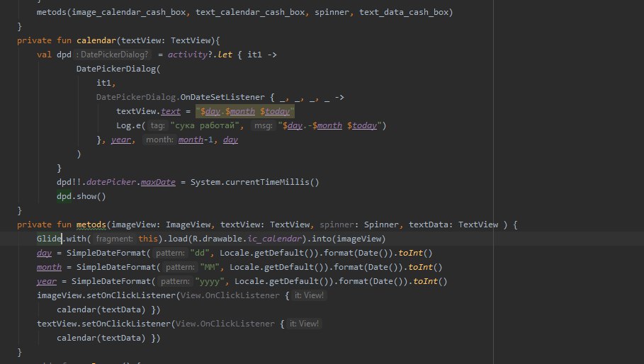
Task: Click 'System.currentTimeMillis()' call
Action: (254, 182)
